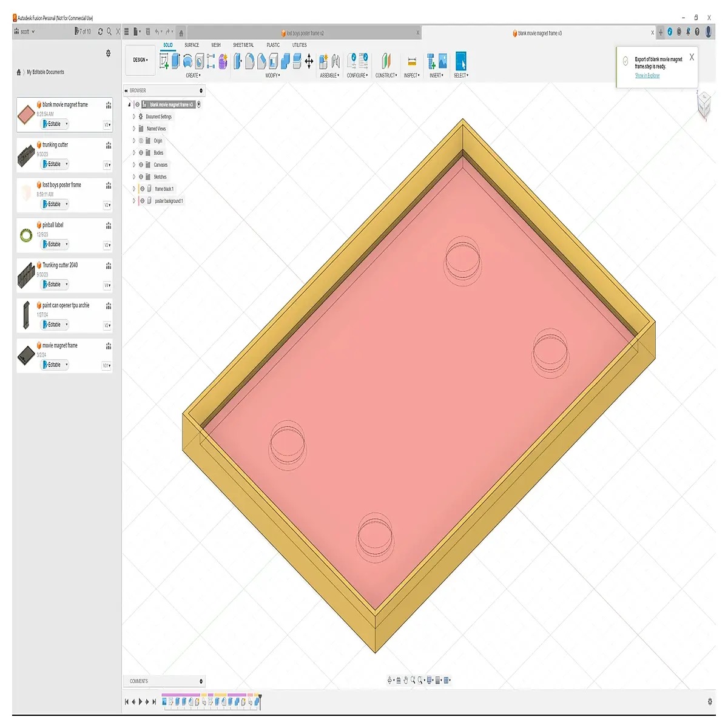
Task: Switch to the Surface tab
Action: point(192,45)
